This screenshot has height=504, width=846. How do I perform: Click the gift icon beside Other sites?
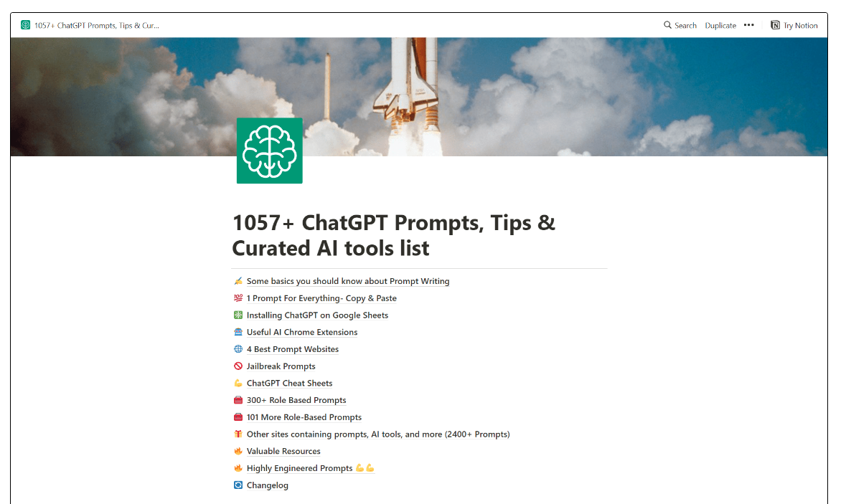click(x=238, y=434)
